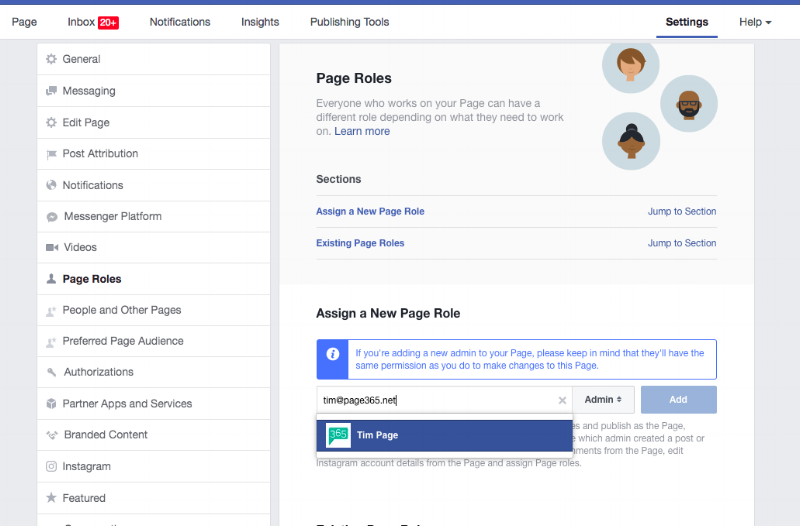This screenshot has width=800, height=526.
Task: Open General settings in the sidebar
Action: pos(154,59)
